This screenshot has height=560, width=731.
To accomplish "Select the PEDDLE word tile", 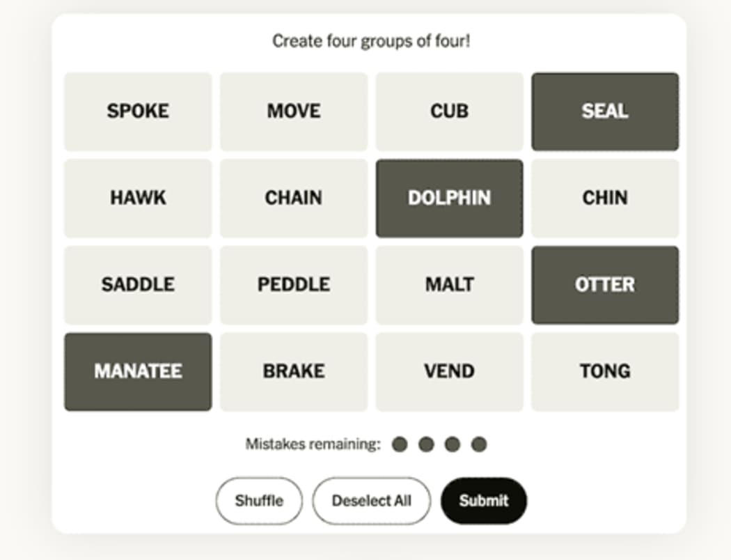I will click(x=293, y=284).
